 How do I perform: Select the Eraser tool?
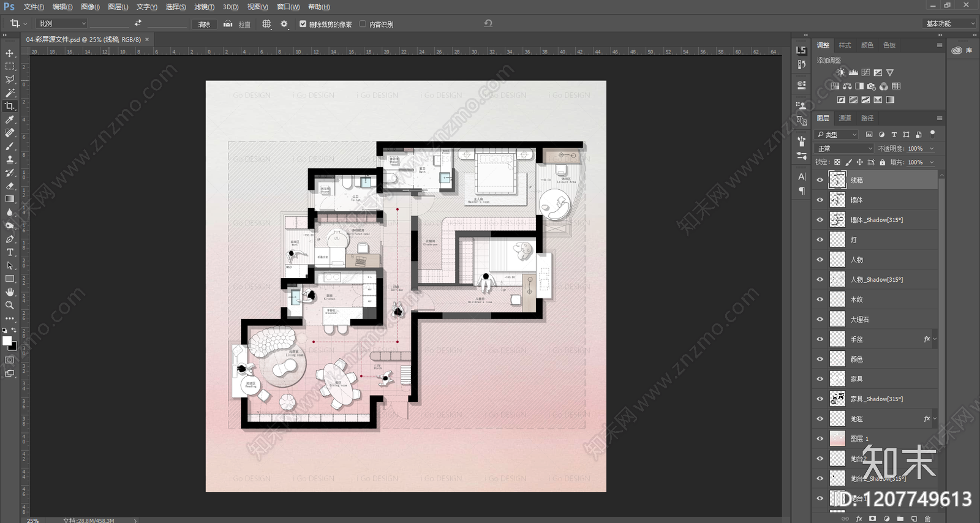(x=10, y=186)
